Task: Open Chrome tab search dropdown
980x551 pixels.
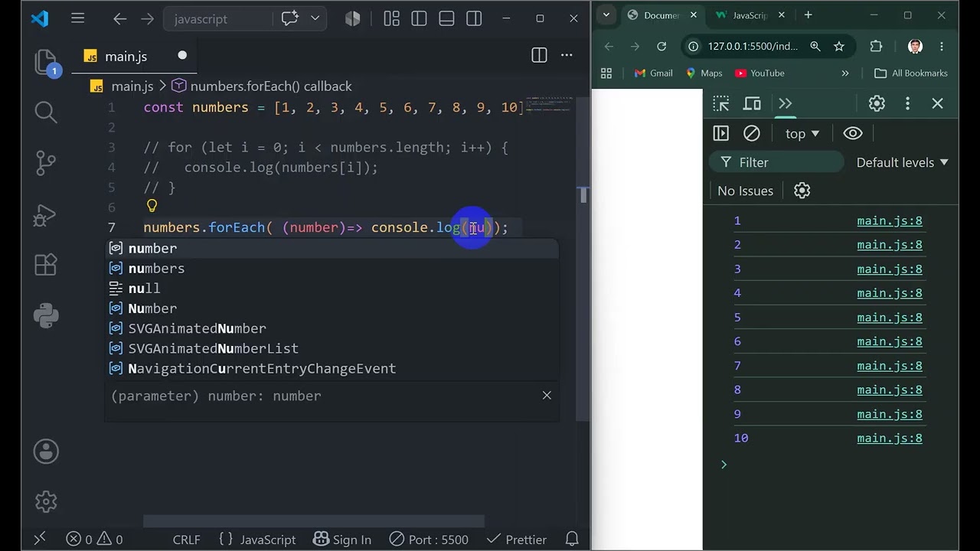Action: click(x=606, y=15)
